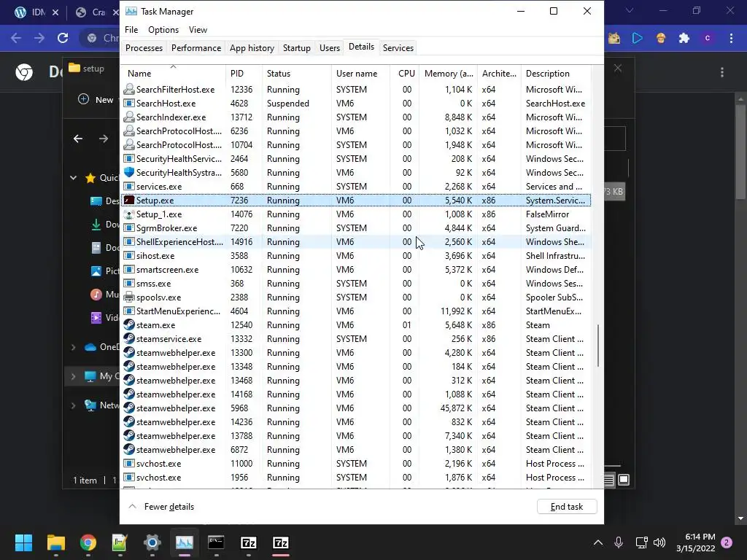Open Windows Start menu on taskbar
Viewport: 747px width, 560px height.
[23, 542]
